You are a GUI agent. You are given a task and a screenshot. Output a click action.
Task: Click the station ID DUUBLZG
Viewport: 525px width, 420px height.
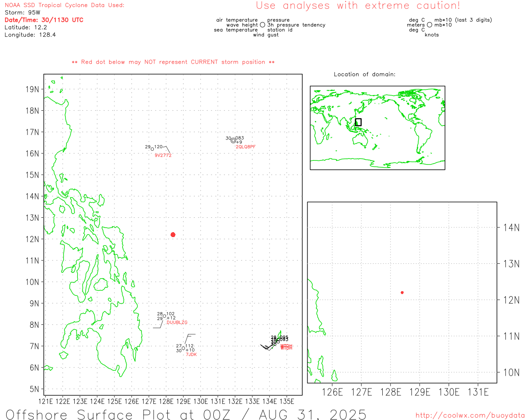(177, 323)
